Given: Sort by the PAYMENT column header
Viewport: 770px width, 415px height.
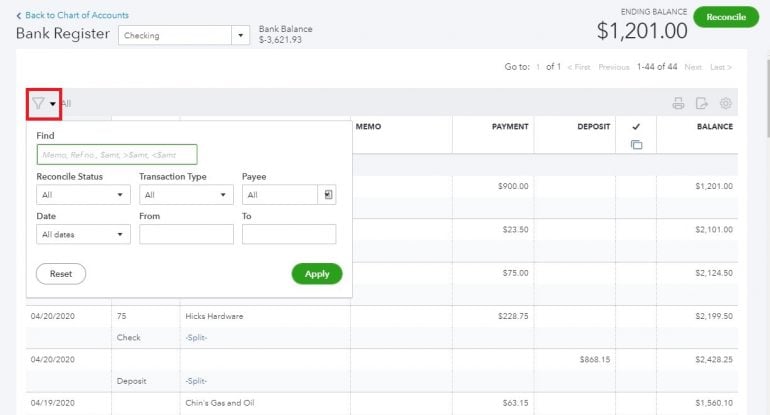Looking at the screenshot, I should click(x=510, y=127).
